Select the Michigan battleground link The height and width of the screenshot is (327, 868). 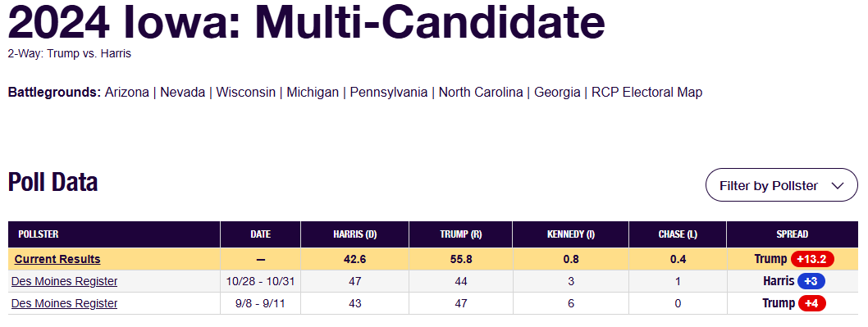(313, 93)
